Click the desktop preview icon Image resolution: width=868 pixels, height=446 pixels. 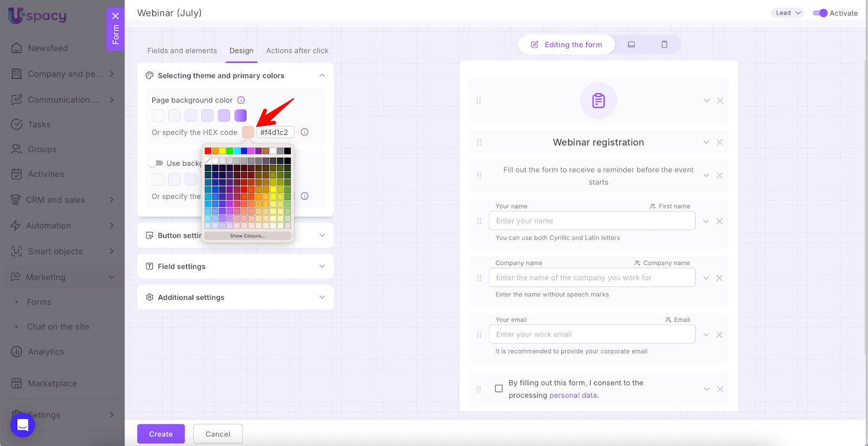(631, 44)
